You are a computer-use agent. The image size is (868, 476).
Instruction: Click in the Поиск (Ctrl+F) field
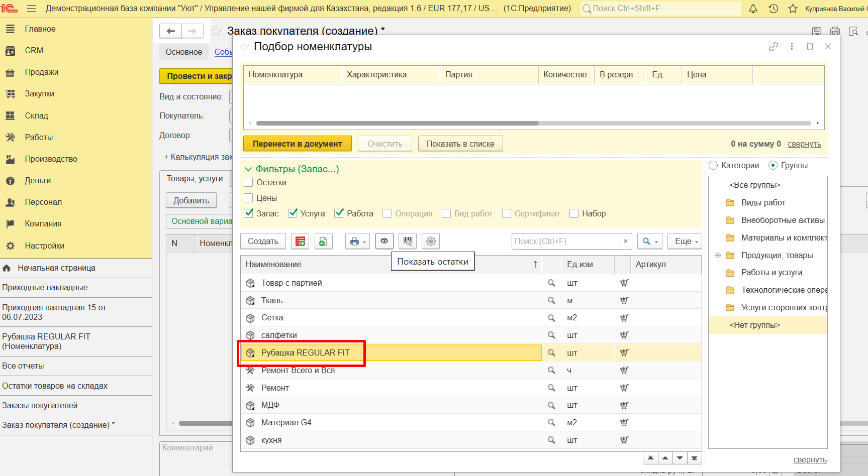(565, 242)
